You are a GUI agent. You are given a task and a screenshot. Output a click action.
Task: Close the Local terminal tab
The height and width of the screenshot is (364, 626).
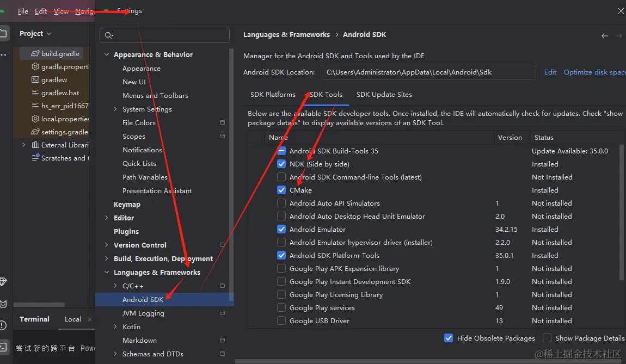(x=89, y=319)
